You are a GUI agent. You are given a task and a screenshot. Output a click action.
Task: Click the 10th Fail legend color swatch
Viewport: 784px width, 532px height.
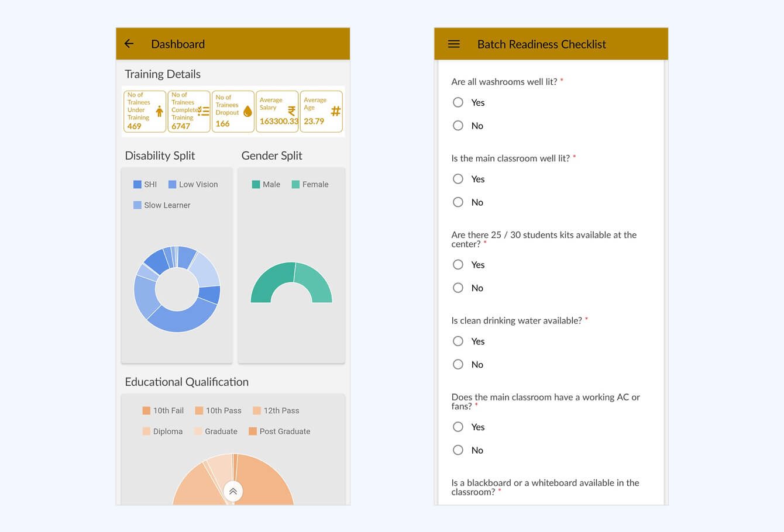point(147,410)
